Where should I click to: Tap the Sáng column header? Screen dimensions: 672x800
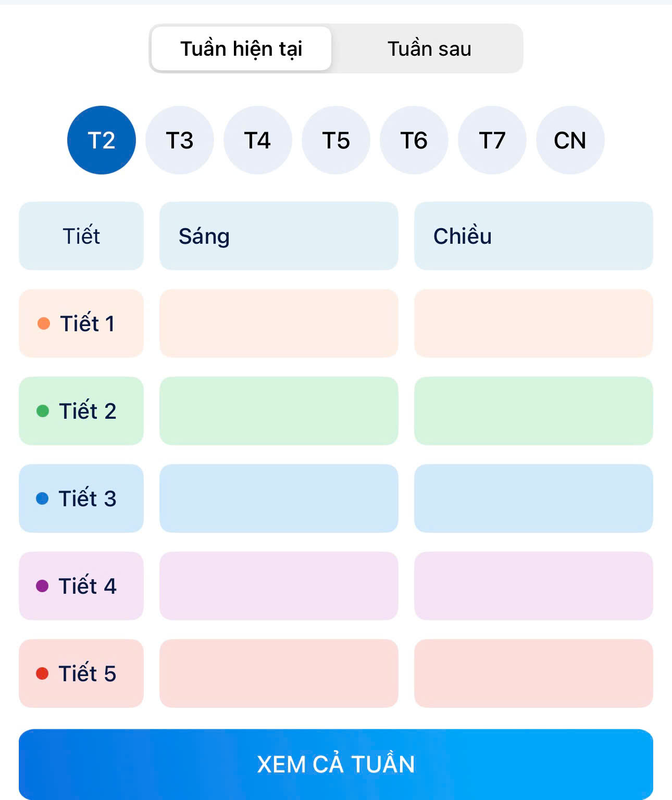coord(279,236)
